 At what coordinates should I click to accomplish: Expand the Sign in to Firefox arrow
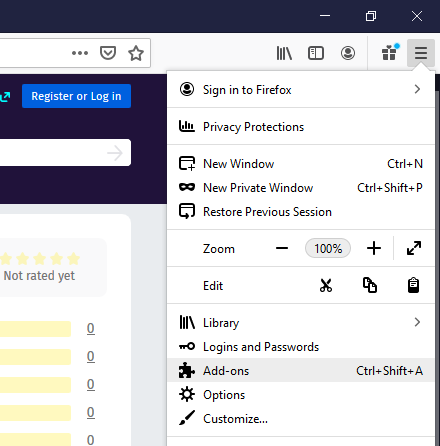click(x=417, y=89)
